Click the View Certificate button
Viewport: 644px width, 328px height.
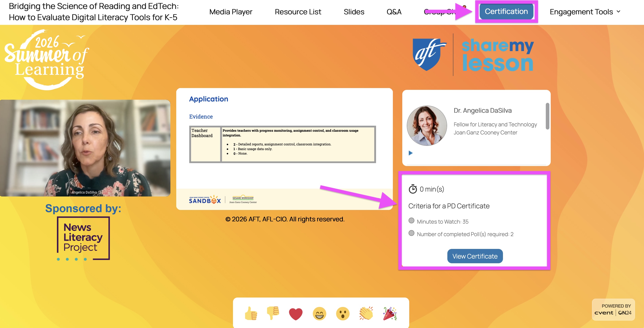(x=475, y=256)
